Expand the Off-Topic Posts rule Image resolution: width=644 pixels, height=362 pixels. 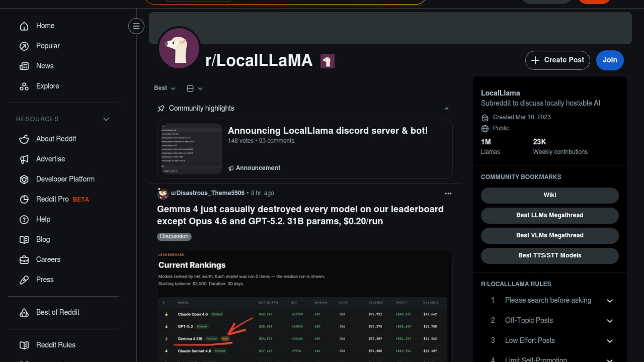click(609, 321)
